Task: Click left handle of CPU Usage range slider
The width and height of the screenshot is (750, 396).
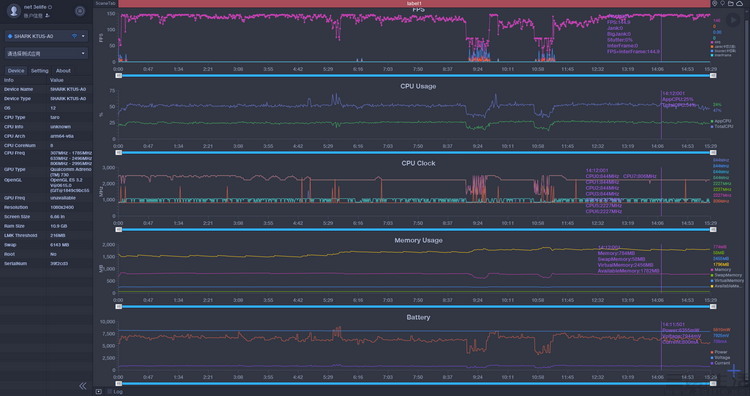Action: pos(119,153)
